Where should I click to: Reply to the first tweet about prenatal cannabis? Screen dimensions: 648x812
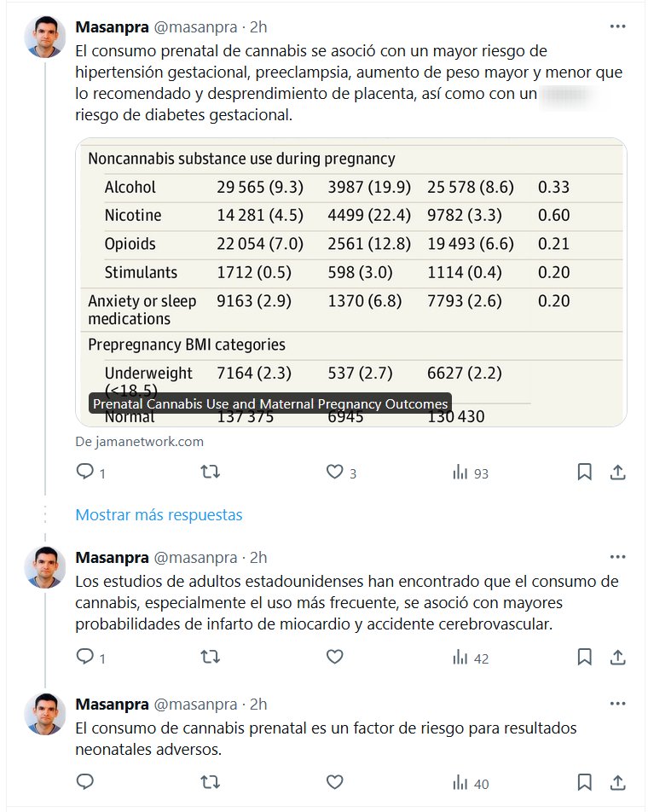pyautogui.click(x=85, y=472)
